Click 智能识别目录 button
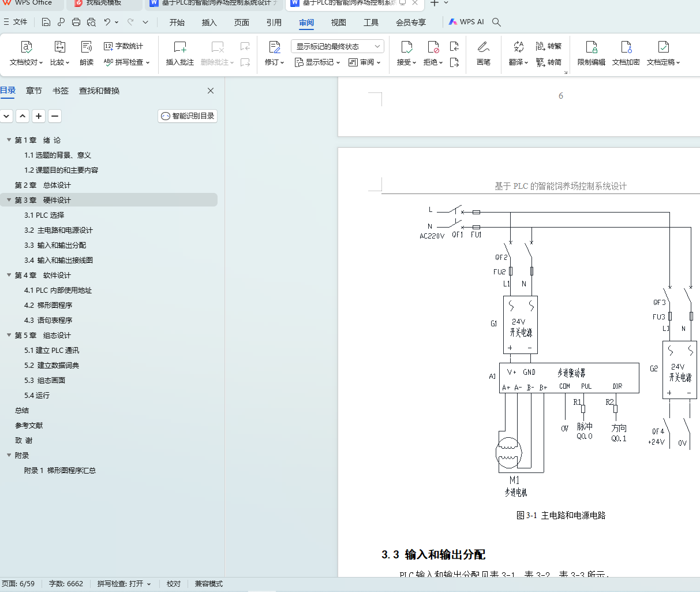The image size is (700, 592). (x=188, y=116)
